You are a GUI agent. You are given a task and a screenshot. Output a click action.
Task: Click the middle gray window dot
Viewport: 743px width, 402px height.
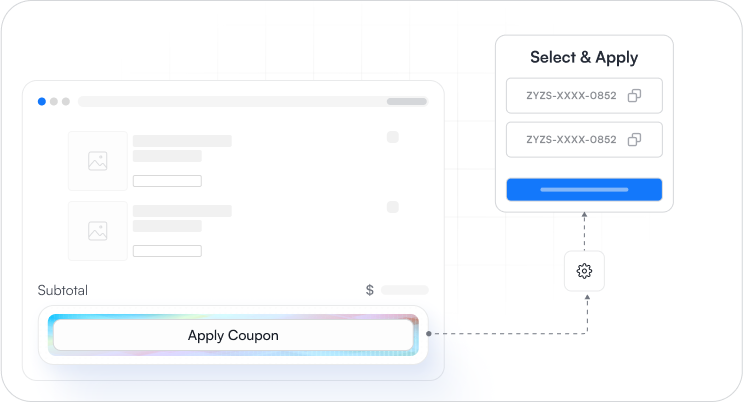coord(54,101)
